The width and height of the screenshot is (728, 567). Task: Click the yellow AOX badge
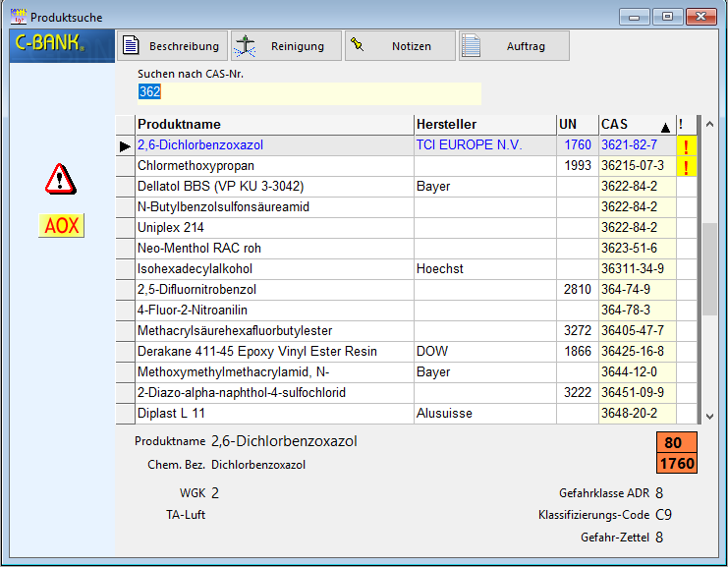[61, 226]
